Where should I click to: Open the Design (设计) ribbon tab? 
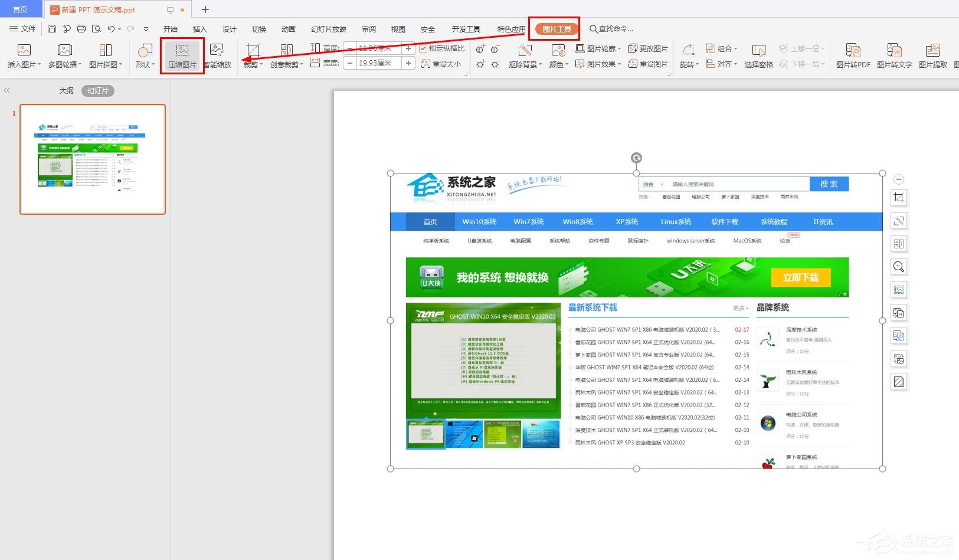click(230, 29)
